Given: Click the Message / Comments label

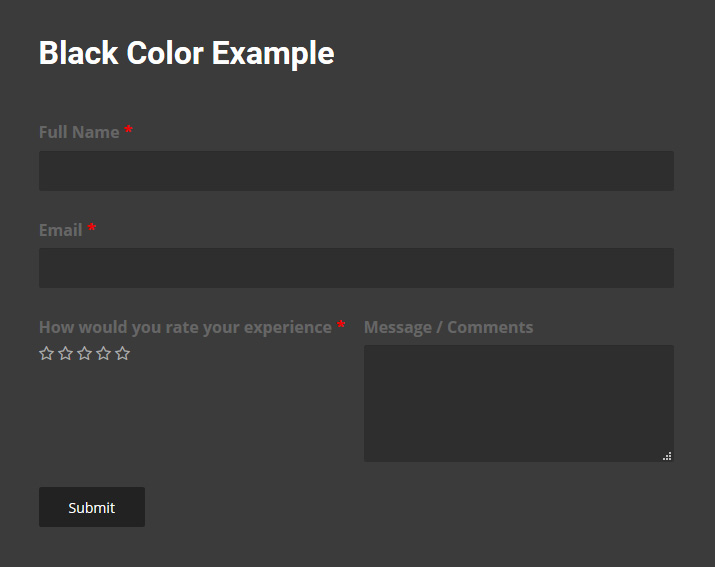Looking at the screenshot, I should [x=448, y=327].
